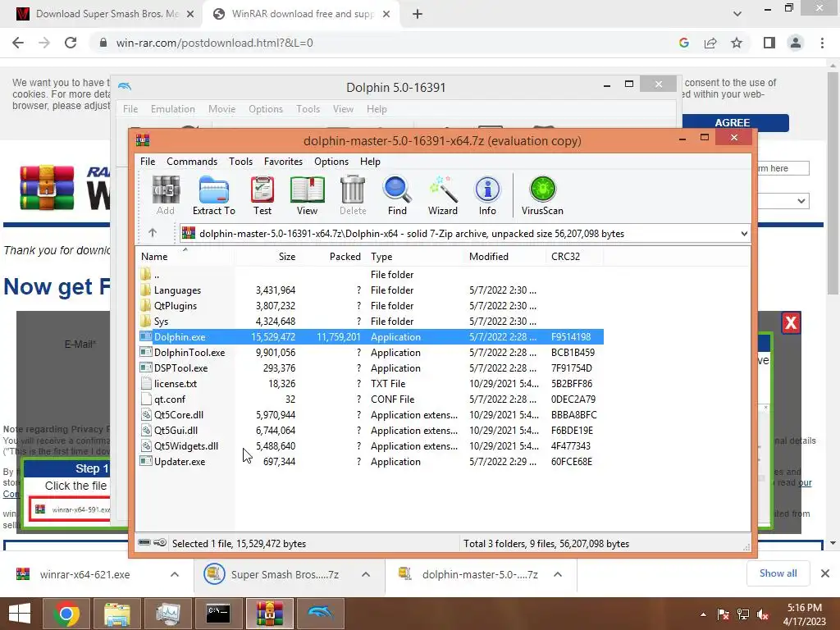Click the QtPlugins folder icon
Image resolution: width=840 pixels, height=630 pixels.
click(145, 305)
